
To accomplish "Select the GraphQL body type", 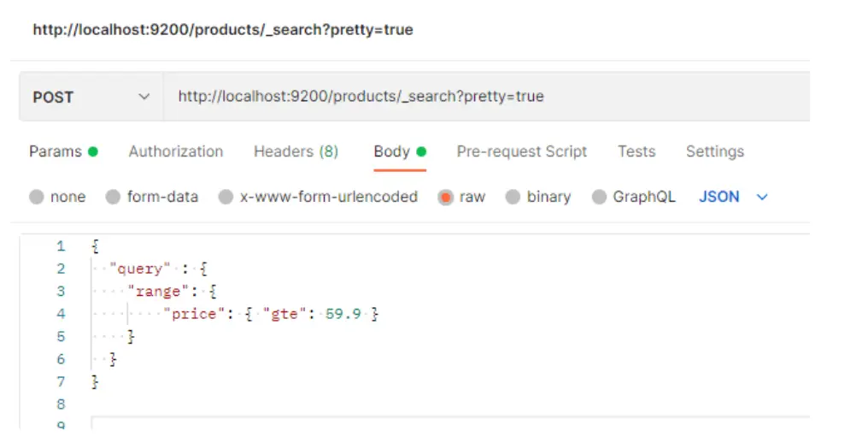I will [x=599, y=197].
